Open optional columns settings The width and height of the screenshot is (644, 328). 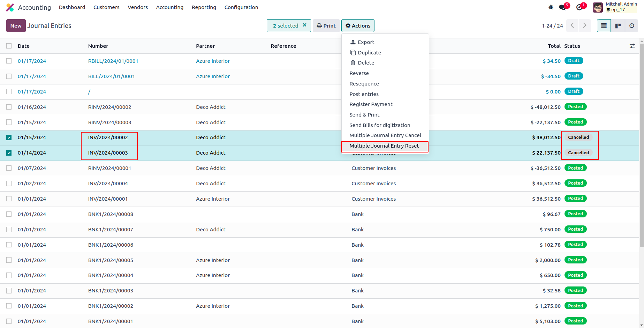(632, 46)
